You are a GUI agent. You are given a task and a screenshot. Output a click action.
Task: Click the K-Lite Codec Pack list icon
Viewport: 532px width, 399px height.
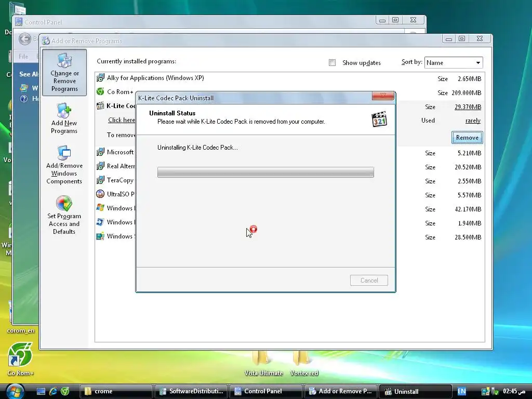pyautogui.click(x=100, y=105)
